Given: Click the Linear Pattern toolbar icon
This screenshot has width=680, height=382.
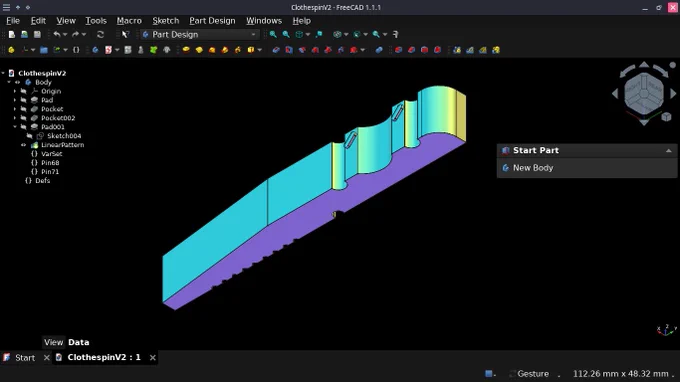Looking at the screenshot, I should point(470,50).
